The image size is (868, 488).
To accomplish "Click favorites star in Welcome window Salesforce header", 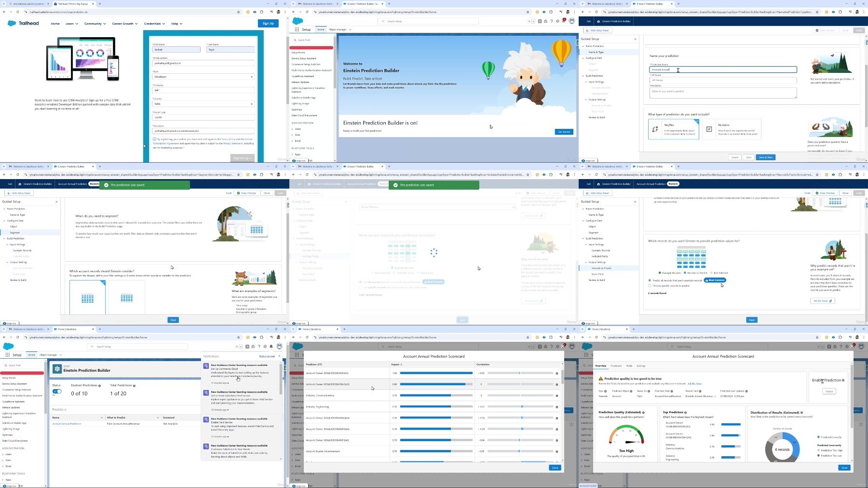I will click(529, 21).
